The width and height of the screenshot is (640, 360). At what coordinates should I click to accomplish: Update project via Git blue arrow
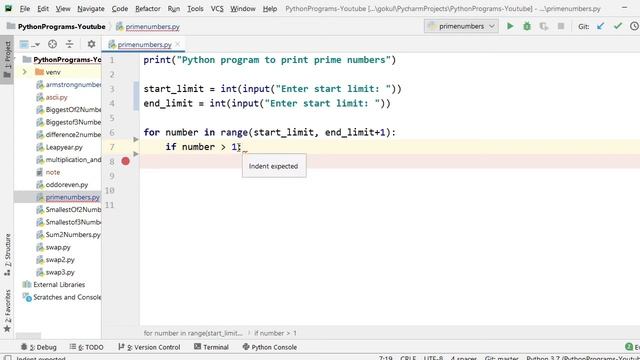click(600, 26)
